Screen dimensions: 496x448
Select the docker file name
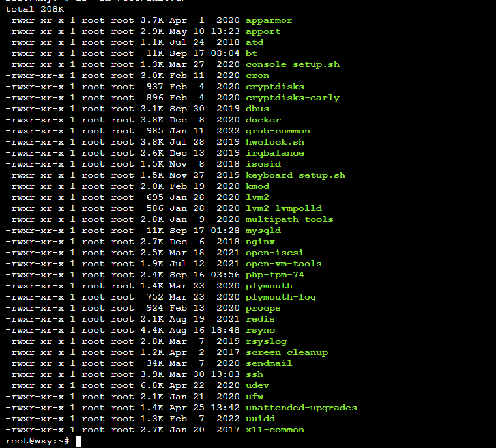pyautogui.click(x=263, y=120)
